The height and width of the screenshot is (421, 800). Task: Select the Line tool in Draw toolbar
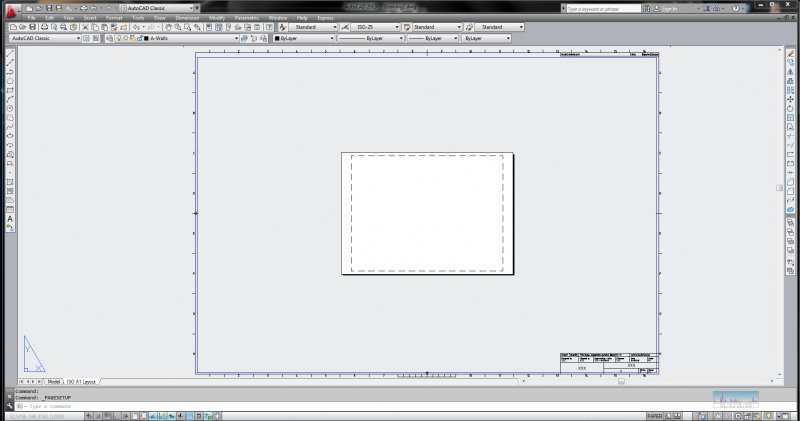click(10, 53)
